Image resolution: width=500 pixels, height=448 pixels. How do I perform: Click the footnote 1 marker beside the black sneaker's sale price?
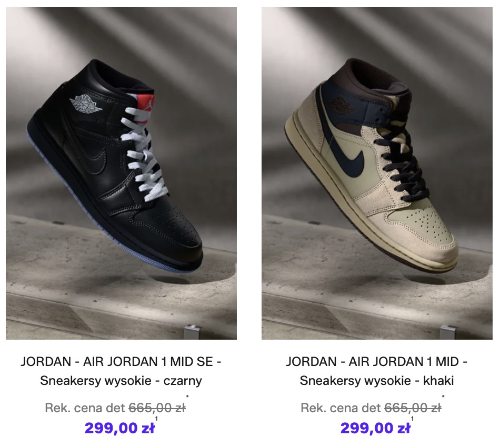[156, 419]
